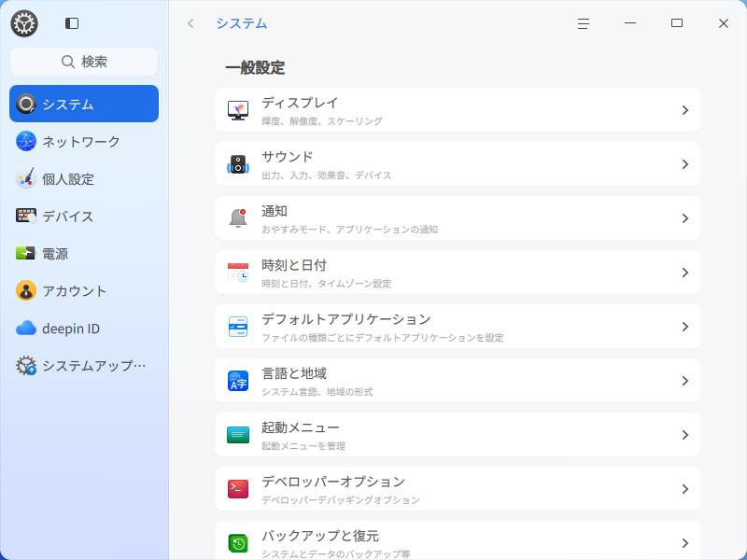Expand 通知 via its chevron
747x560 pixels.
[x=685, y=218]
